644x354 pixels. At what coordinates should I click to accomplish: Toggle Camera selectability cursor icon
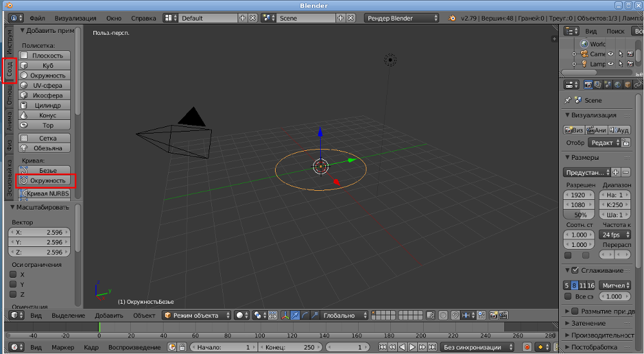[621, 54]
